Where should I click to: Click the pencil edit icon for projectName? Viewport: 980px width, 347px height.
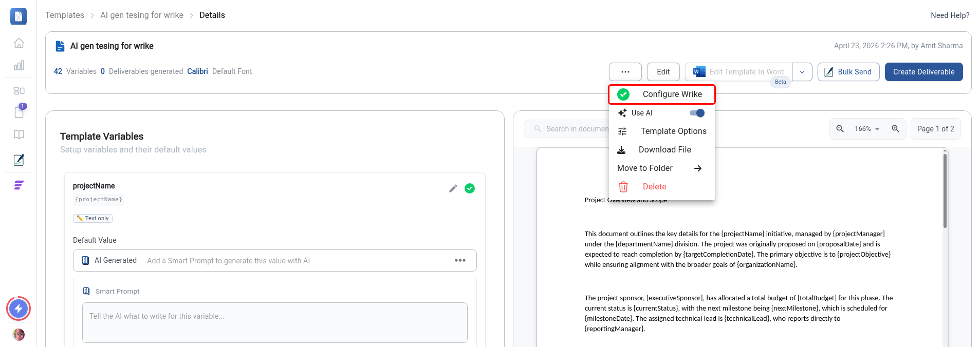[x=453, y=188]
